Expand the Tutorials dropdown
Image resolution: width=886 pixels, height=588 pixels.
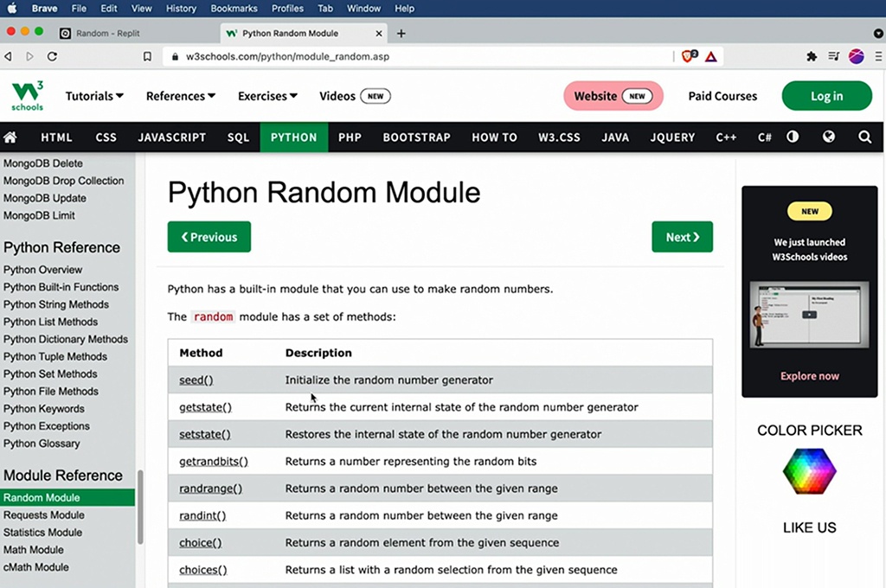(x=94, y=96)
